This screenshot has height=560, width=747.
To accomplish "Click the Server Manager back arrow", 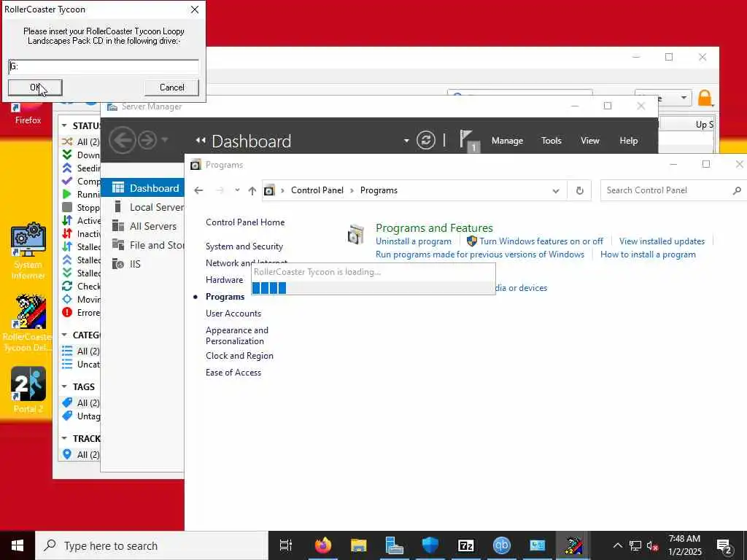I will tap(122, 140).
